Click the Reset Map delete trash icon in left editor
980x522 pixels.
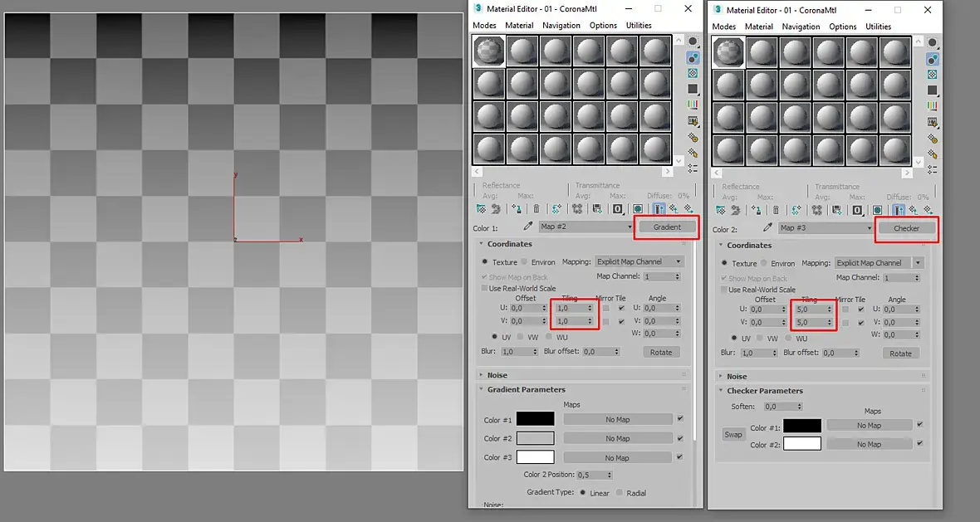537,208
